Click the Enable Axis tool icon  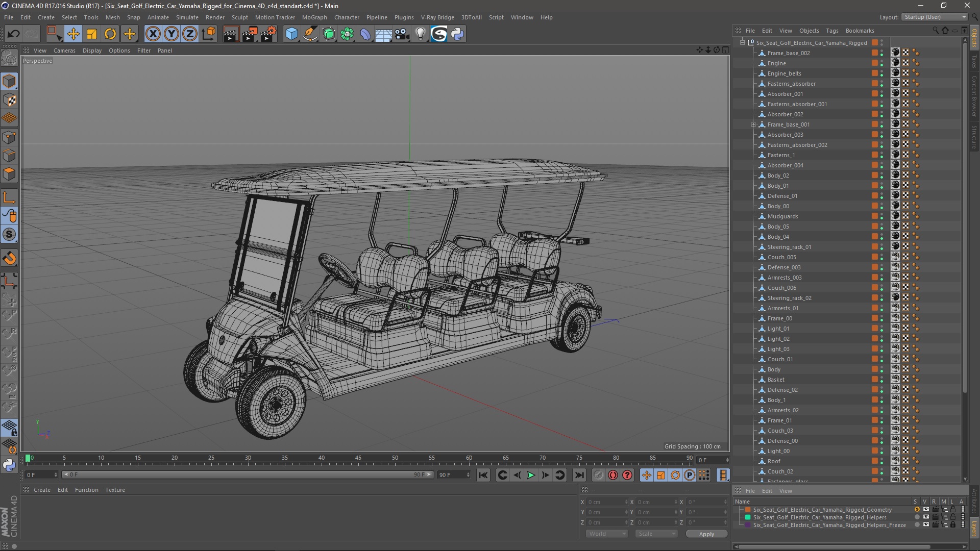point(9,197)
